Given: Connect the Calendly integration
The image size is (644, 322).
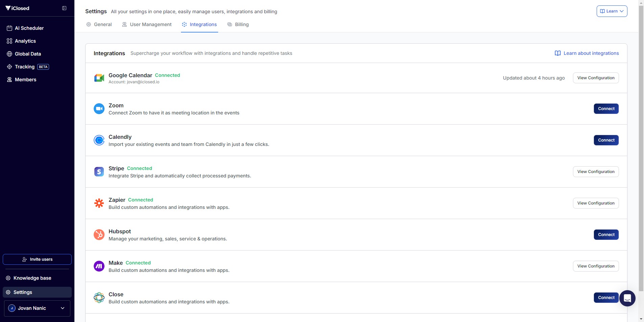Looking at the screenshot, I should click(606, 140).
